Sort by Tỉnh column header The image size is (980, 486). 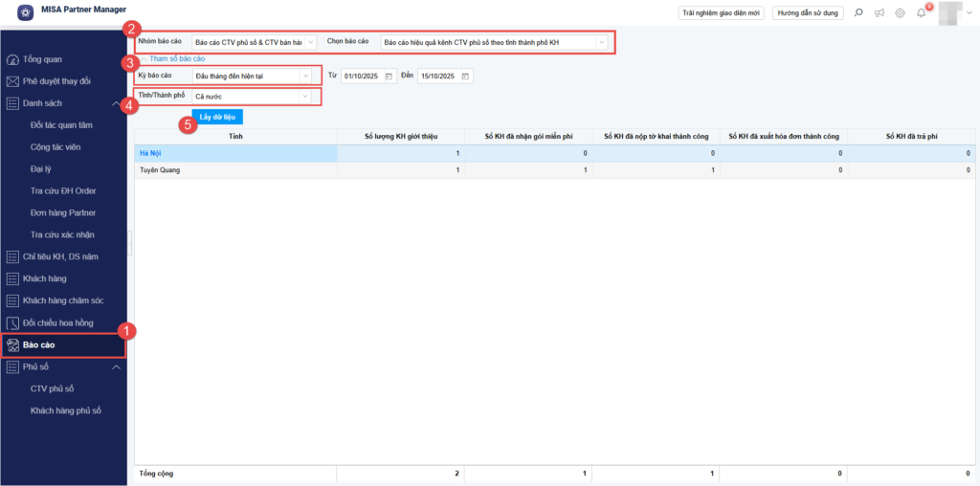tap(236, 136)
